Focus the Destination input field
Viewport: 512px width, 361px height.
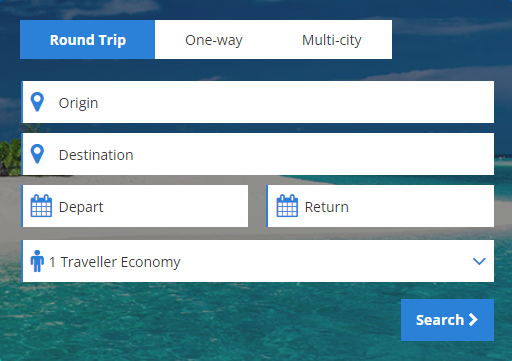[258, 154]
